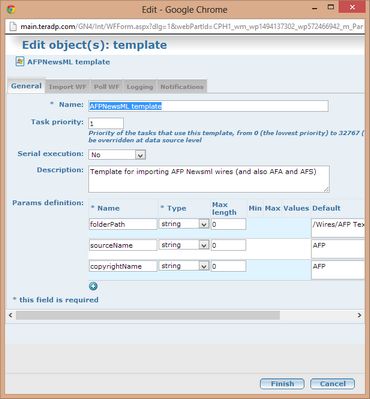The image size is (370, 399).
Task: Click the Cancel button
Action: pyautogui.click(x=332, y=384)
